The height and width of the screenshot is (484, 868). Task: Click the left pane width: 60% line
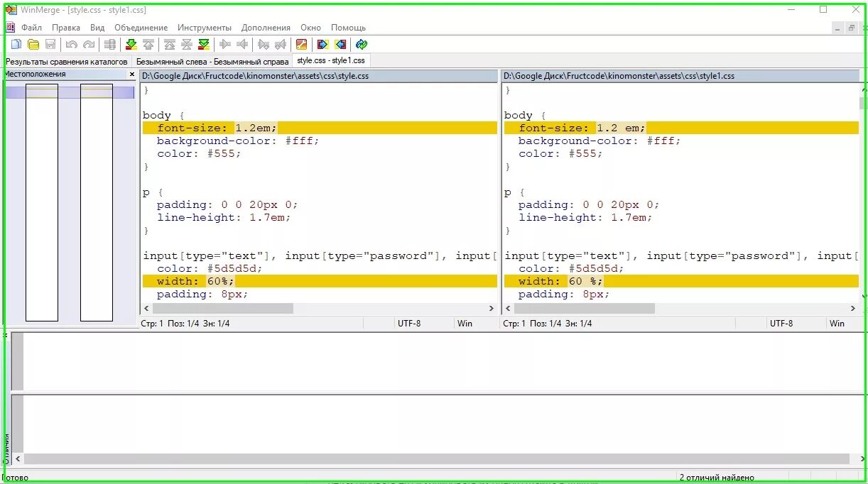(319, 281)
